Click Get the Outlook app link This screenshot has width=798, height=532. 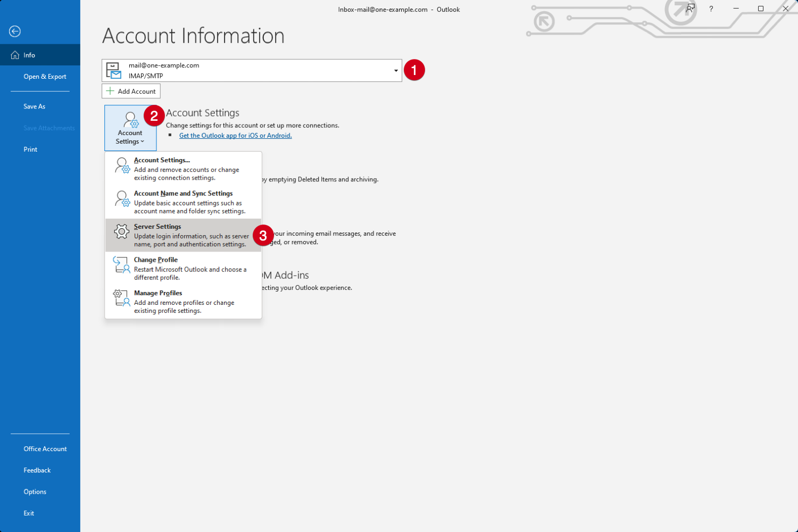click(x=235, y=136)
